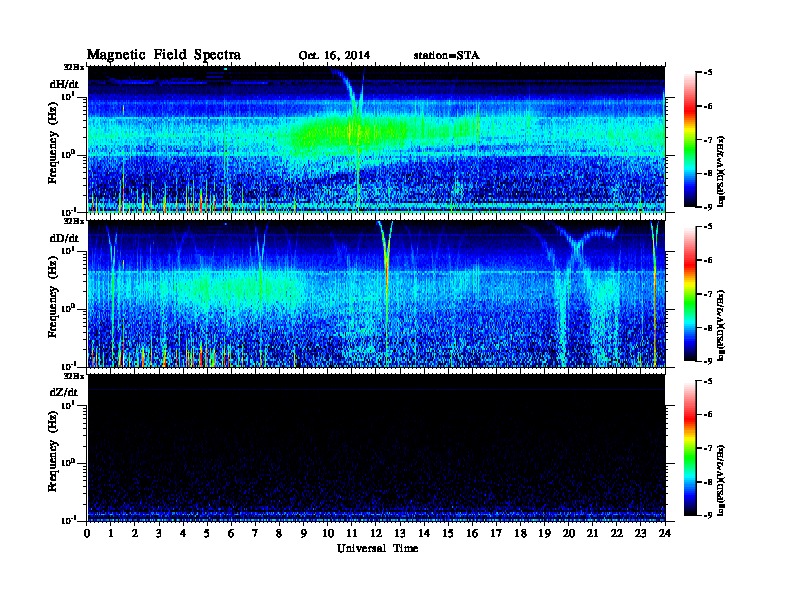The image size is (792, 612).
Task: Click the 10^-1 frequency tick of dZ/dt panel
Action: click(x=68, y=520)
